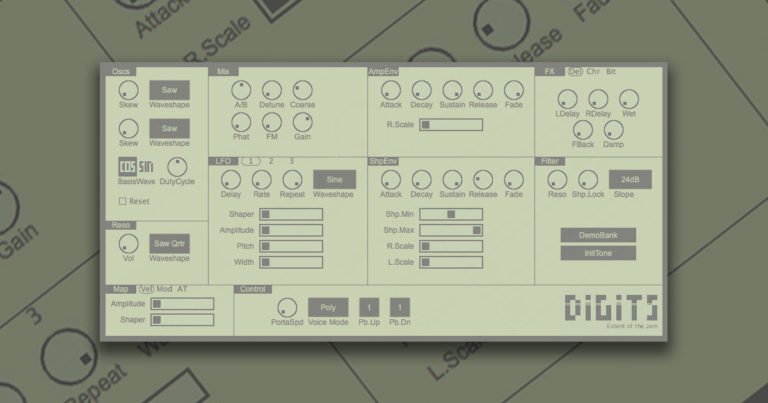Select the Del FX tab
Screen dimensions: 768x403
pos(575,71)
